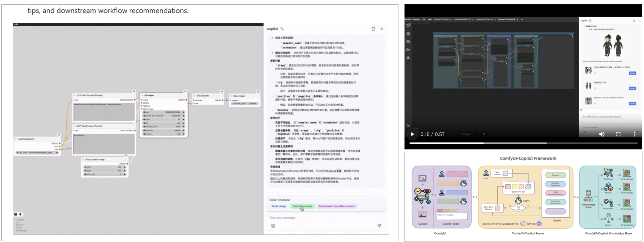The height and width of the screenshot is (242, 644).
Task: Select the Unsaved Workflow (4) tab in video
Action: (507, 19)
